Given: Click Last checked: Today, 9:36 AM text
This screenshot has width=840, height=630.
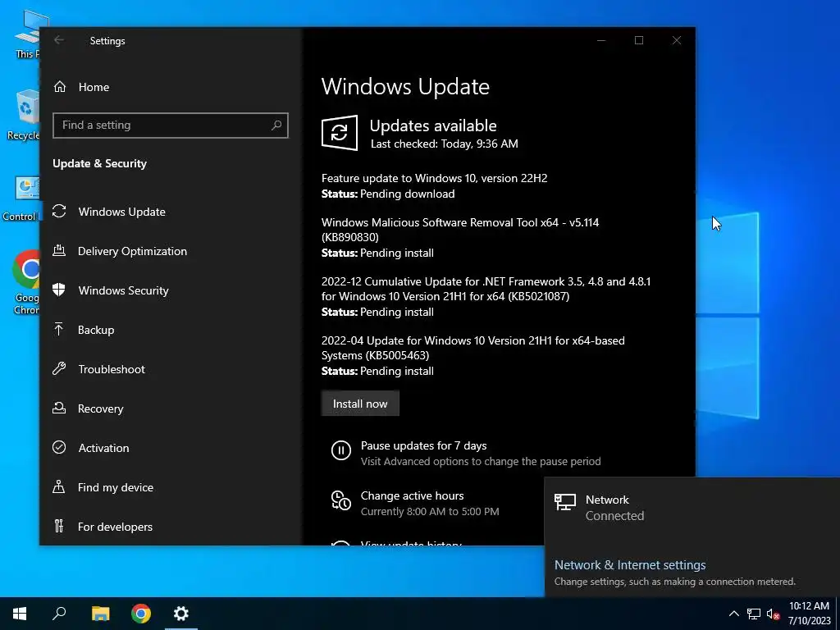Looking at the screenshot, I should (444, 144).
